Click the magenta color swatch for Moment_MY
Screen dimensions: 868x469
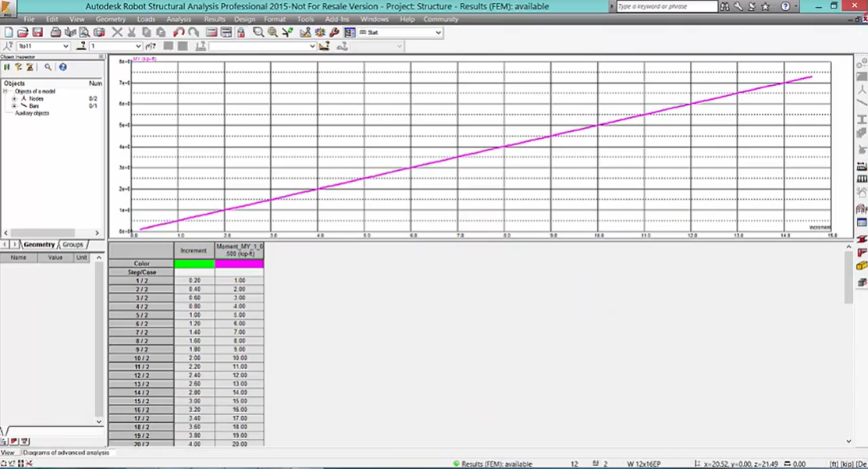[240, 264]
